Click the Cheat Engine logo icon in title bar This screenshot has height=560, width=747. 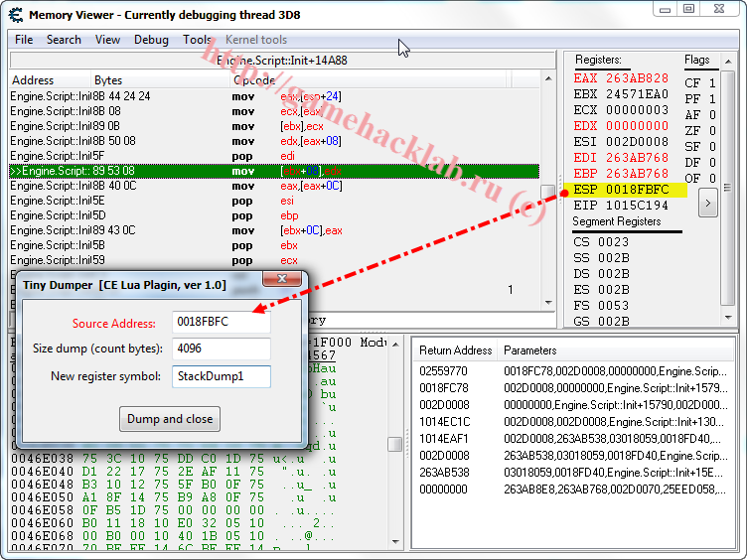pyautogui.click(x=16, y=14)
